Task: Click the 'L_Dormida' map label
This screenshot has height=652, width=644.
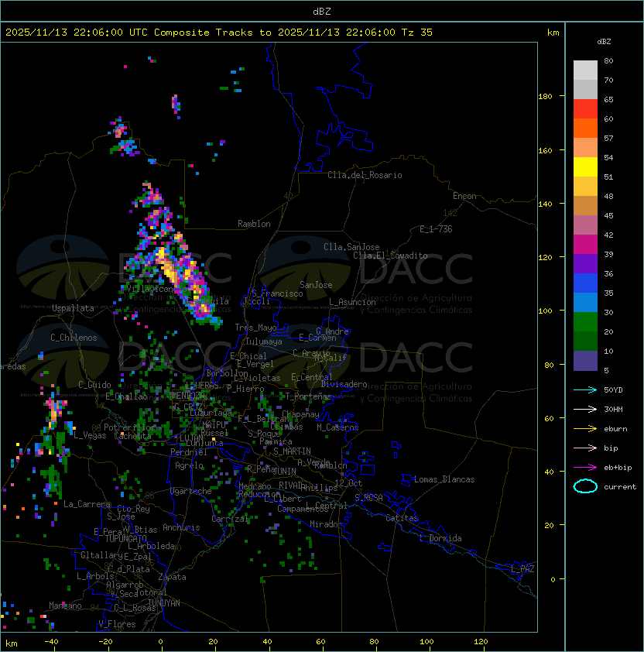Action: [x=440, y=538]
